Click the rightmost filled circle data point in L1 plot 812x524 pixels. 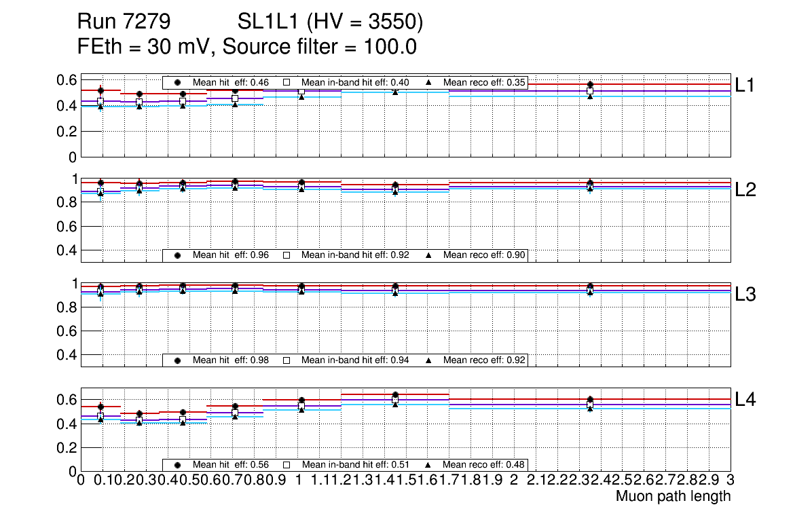pos(590,85)
